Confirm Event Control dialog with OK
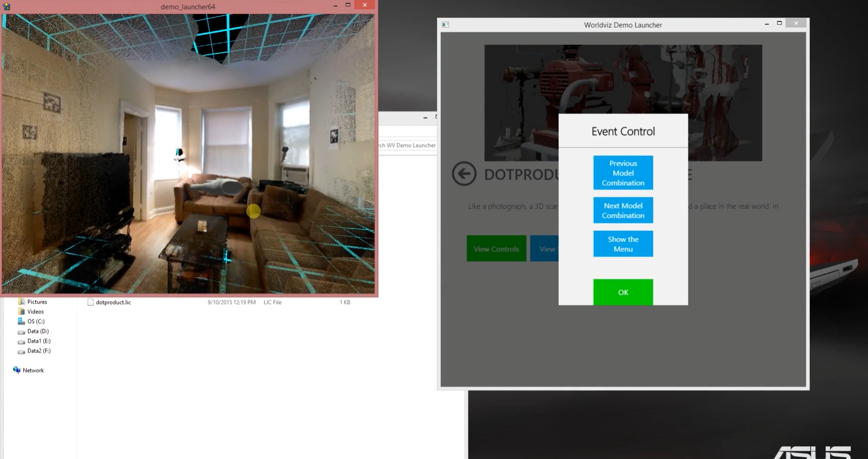The image size is (868, 459). pyautogui.click(x=623, y=292)
